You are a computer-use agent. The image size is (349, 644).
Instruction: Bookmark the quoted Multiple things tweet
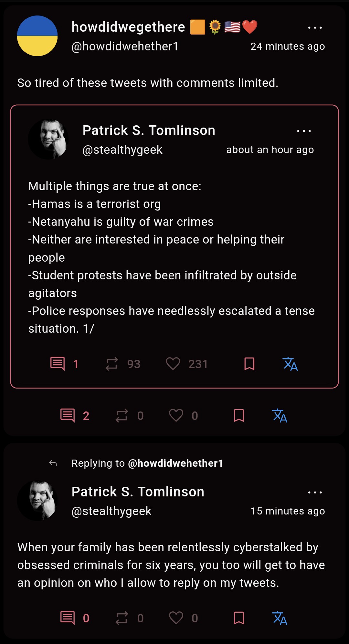coord(249,364)
